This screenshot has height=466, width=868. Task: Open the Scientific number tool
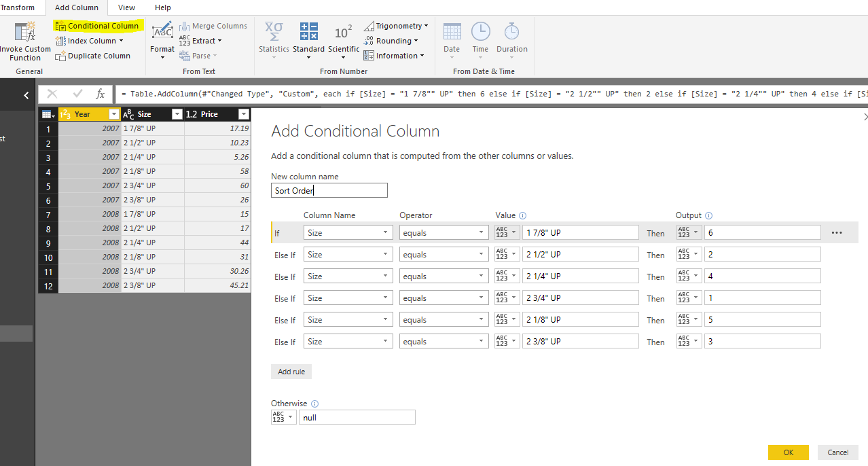coord(344,40)
